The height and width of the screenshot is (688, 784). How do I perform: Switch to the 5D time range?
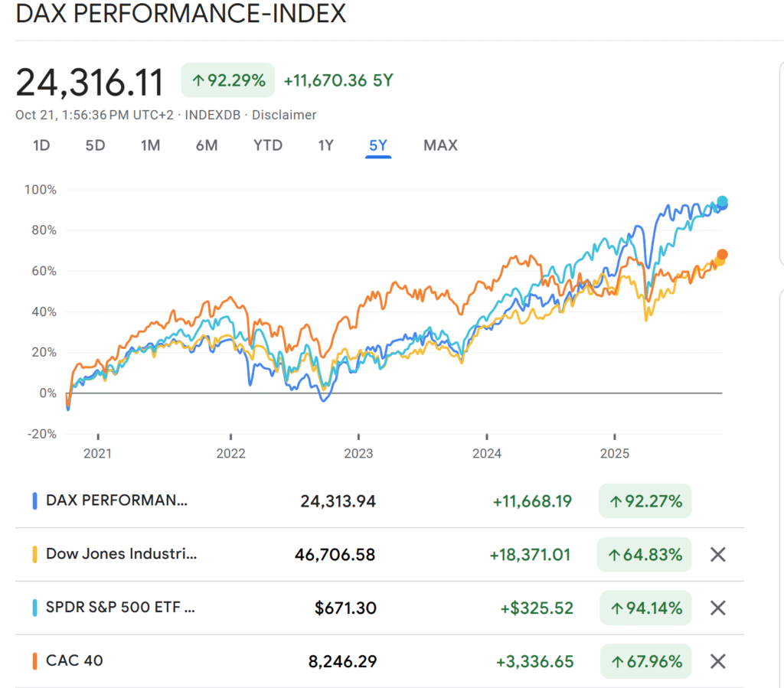point(95,145)
